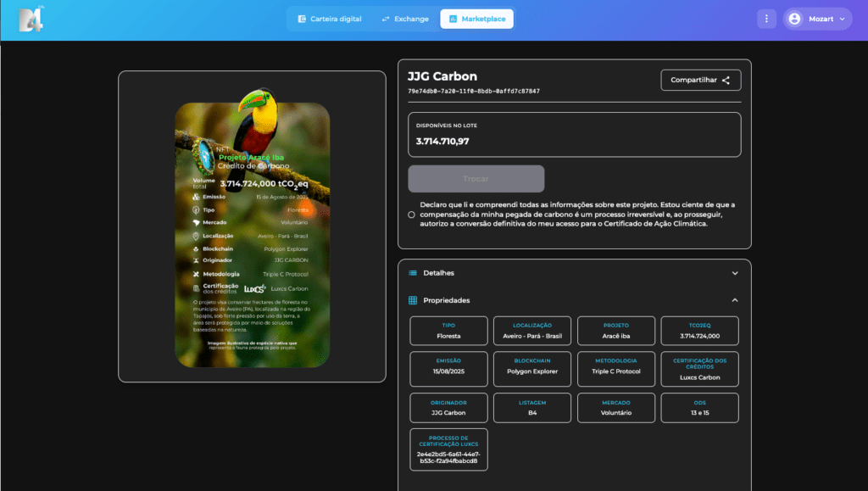Click the Processo de Certificação Luxcs card

coord(448,449)
